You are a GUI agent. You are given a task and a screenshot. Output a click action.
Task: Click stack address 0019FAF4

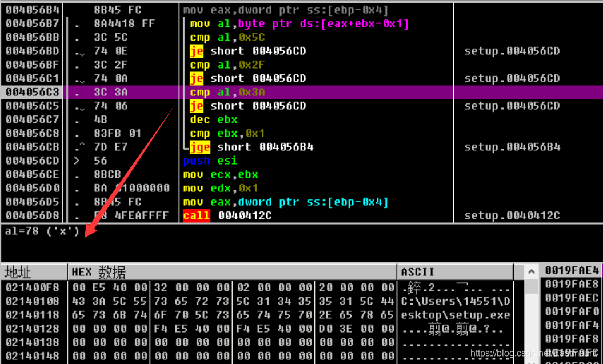pyautogui.click(x=572, y=325)
